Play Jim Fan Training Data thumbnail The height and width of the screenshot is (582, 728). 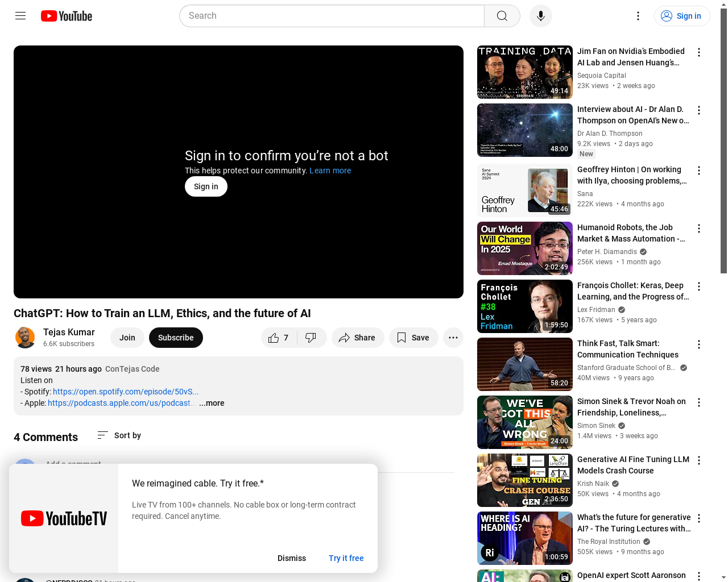pyautogui.click(x=525, y=72)
